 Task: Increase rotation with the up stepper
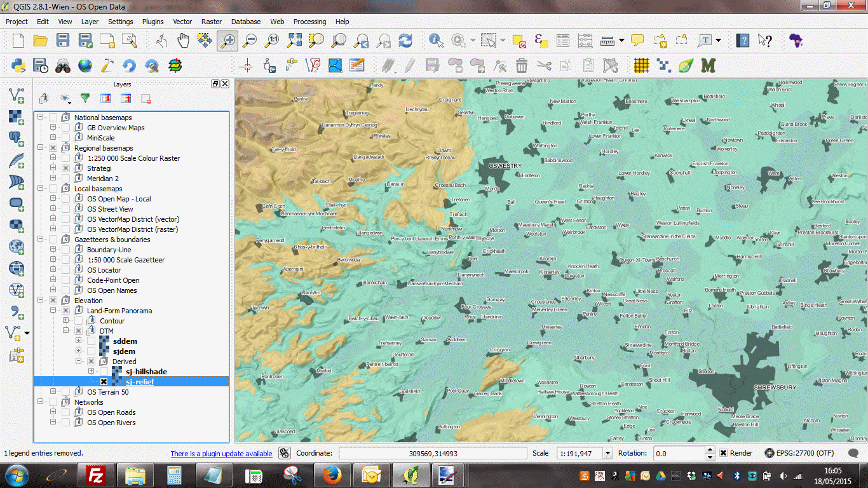pyautogui.click(x=710, y=450)
